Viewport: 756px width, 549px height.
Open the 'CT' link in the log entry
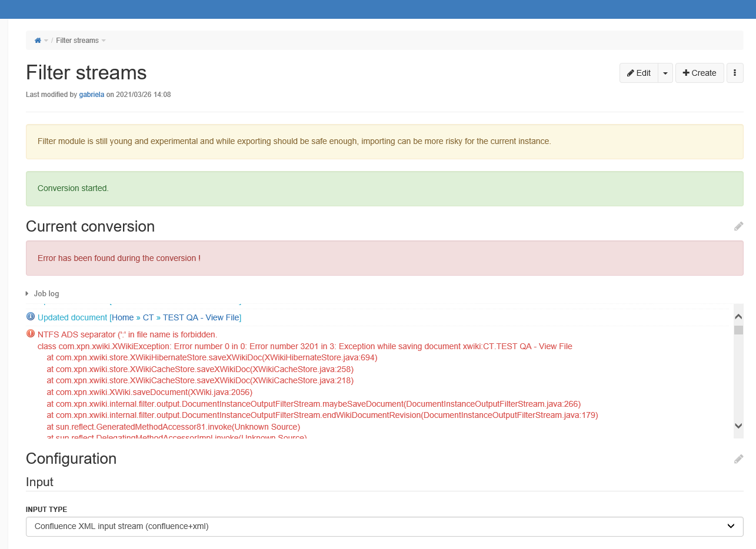pos(148,317)
